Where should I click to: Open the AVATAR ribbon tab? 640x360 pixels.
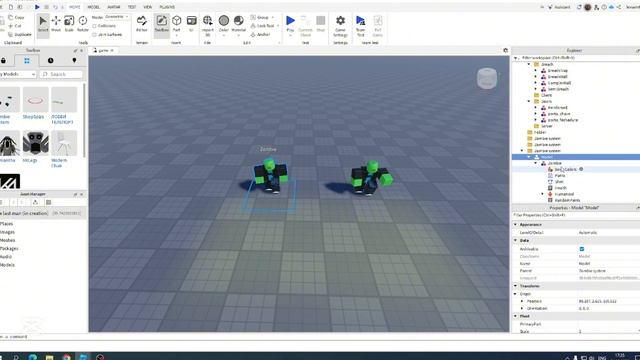(114, 7)
